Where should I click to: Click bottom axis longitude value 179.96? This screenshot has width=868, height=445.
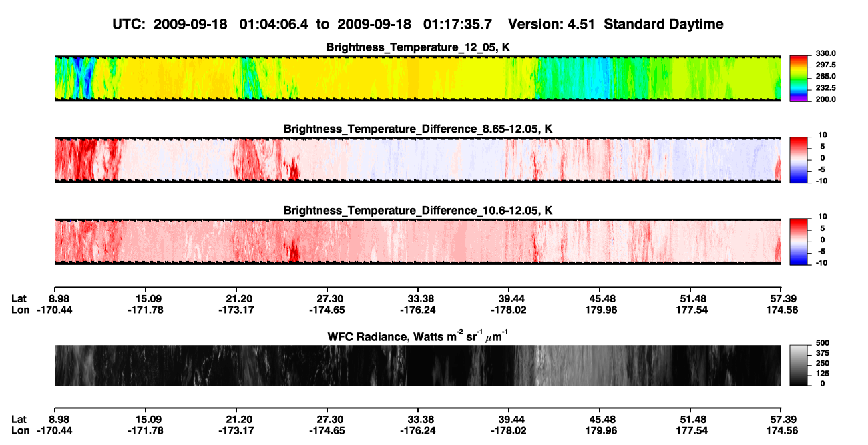tap(602, 431)
